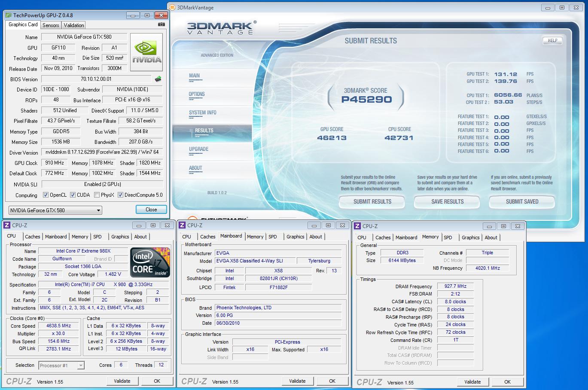Click the BIOS Brand Phoenix Technologies field
The image size is (588, 390).
[278, 308]
